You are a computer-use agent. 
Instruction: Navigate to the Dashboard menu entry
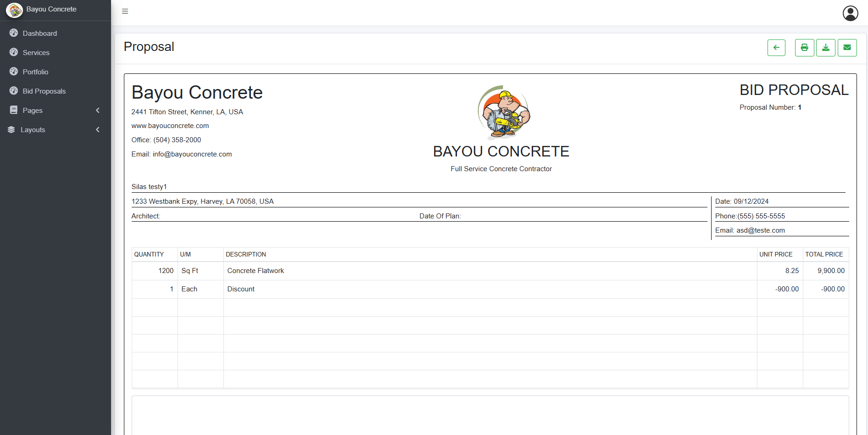coord(39,33)
